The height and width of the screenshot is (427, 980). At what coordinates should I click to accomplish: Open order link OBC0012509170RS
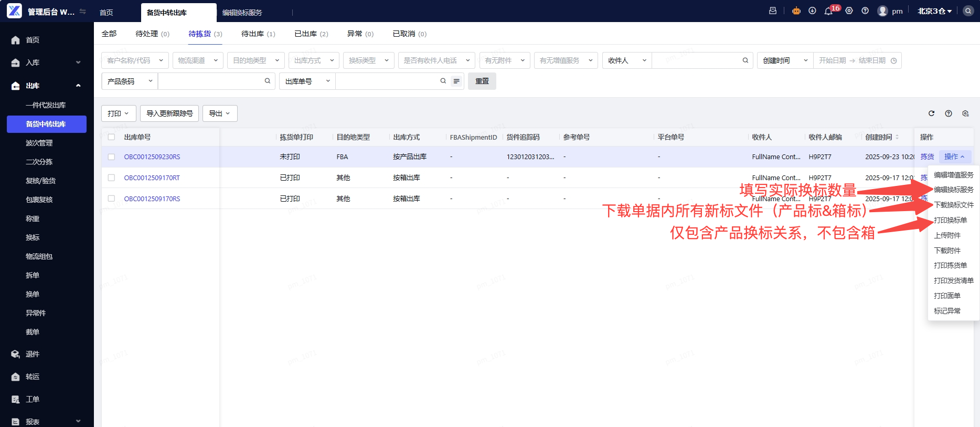(x=152, y=199)
